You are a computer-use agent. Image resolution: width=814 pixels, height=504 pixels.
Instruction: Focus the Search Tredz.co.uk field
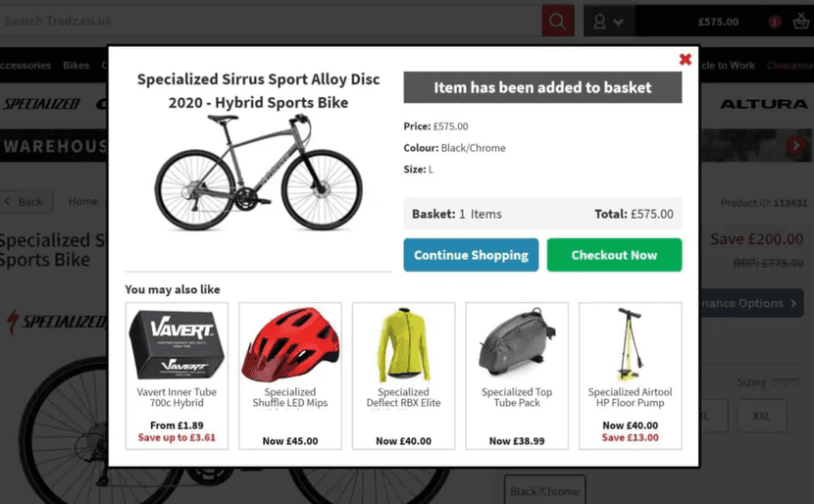click(265, 21)
